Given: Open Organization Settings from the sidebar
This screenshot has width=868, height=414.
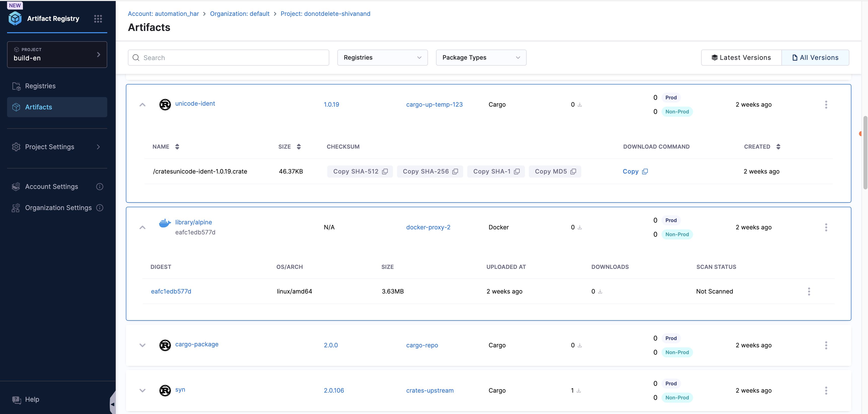Looking at the screenshot, I should [x=58, y=208].
